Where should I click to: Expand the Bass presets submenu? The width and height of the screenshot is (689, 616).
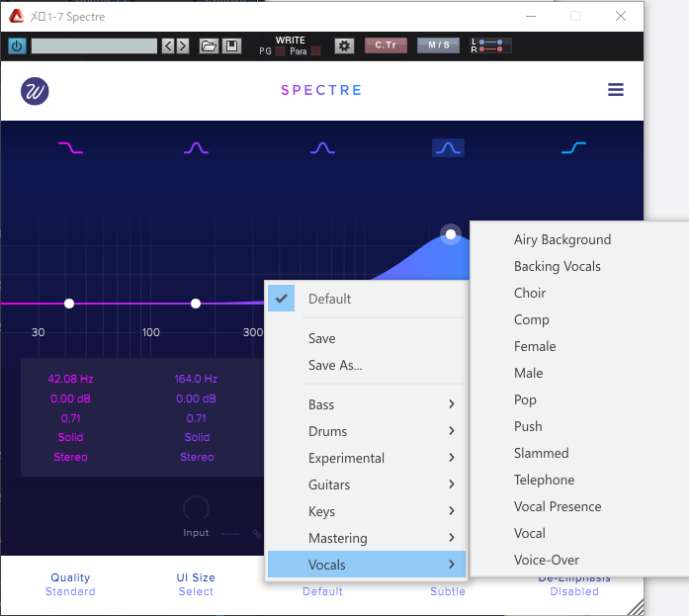pyautogui.click(x=367, y=404)
